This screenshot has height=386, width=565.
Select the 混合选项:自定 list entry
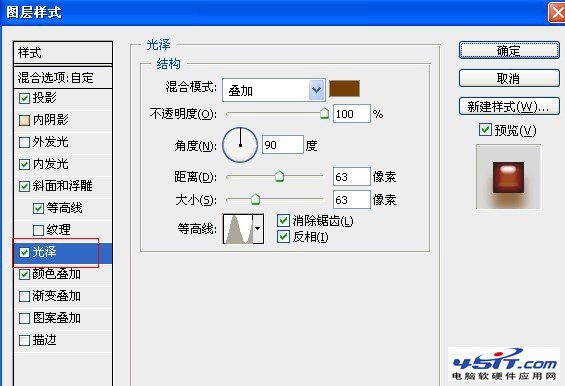[x=63, y=77]
